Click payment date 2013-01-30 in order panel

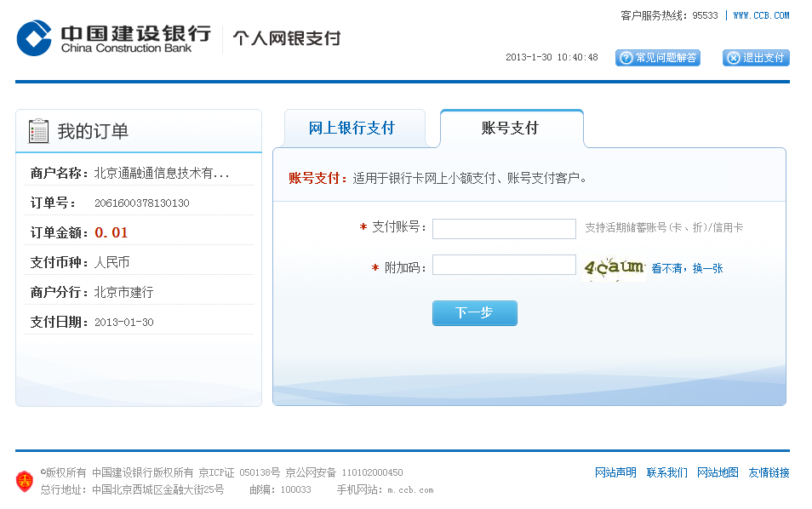tap(124, 322)
